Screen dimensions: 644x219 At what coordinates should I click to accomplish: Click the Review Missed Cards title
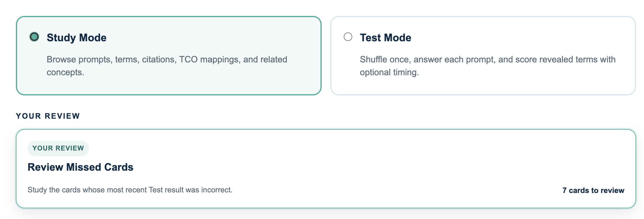click(x=80, y=167)
